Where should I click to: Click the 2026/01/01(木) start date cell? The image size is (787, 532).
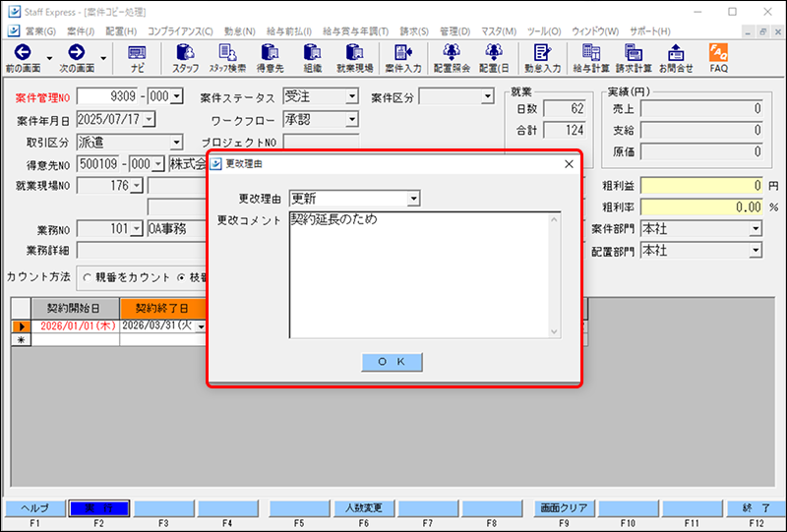point(76,326)
